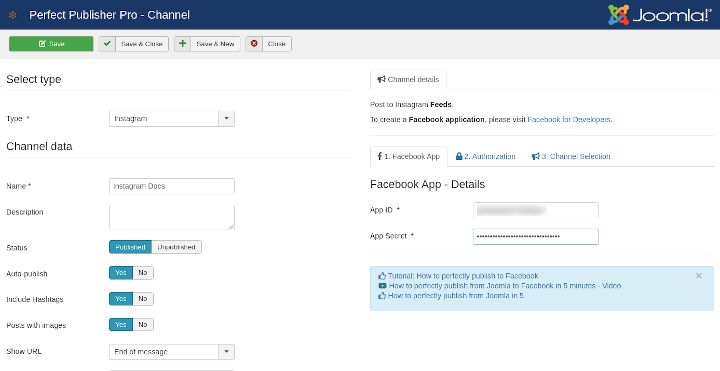
Task: Set Include Hashtags to No
Action: [x=143, y=298]
